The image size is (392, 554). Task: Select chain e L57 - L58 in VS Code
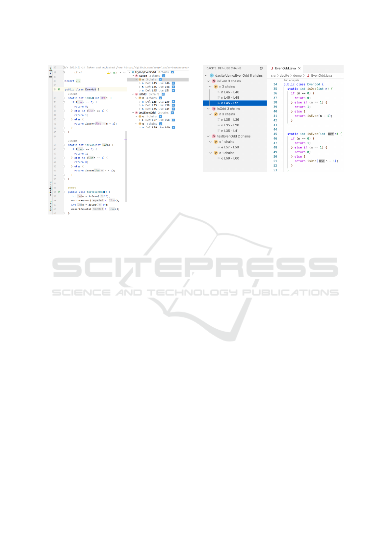[x=235, y=147]
